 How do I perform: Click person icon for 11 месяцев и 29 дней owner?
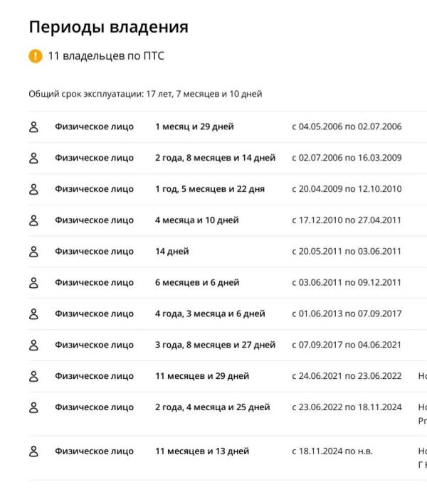tap(33, 376)
